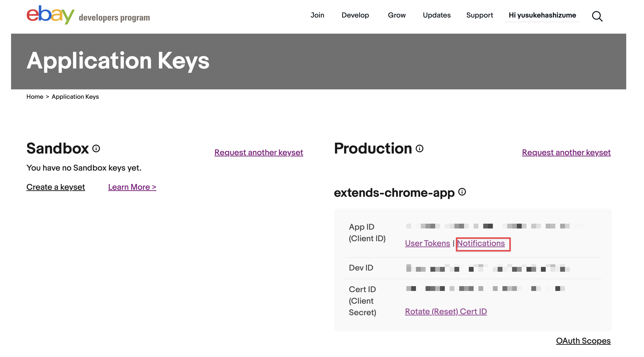
Task: Open User Tokens link
Action: [x=427, y=243]
